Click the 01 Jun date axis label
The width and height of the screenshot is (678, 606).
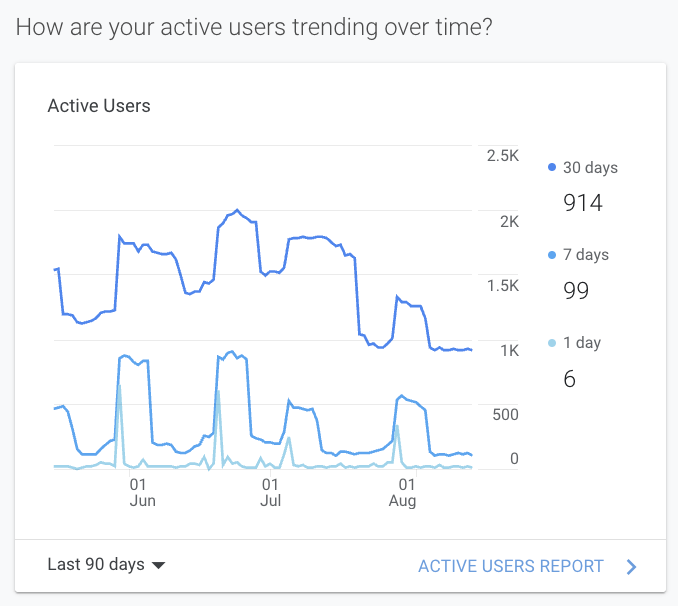143,492
